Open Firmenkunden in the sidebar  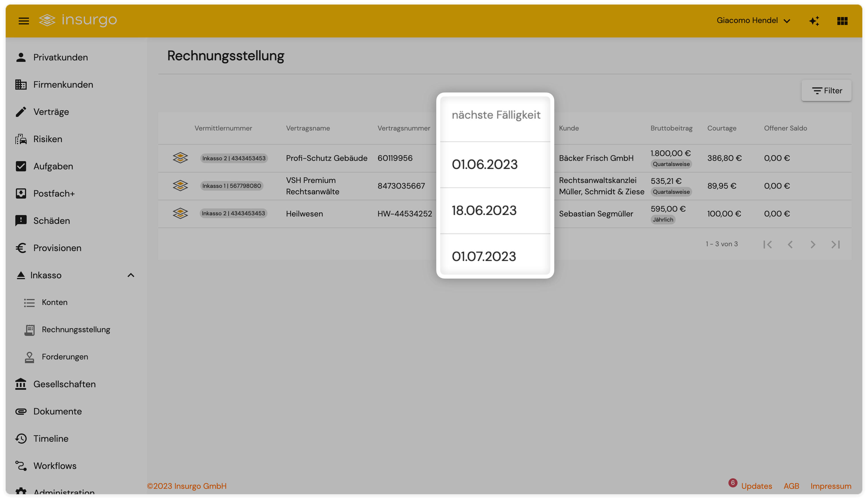63,84
